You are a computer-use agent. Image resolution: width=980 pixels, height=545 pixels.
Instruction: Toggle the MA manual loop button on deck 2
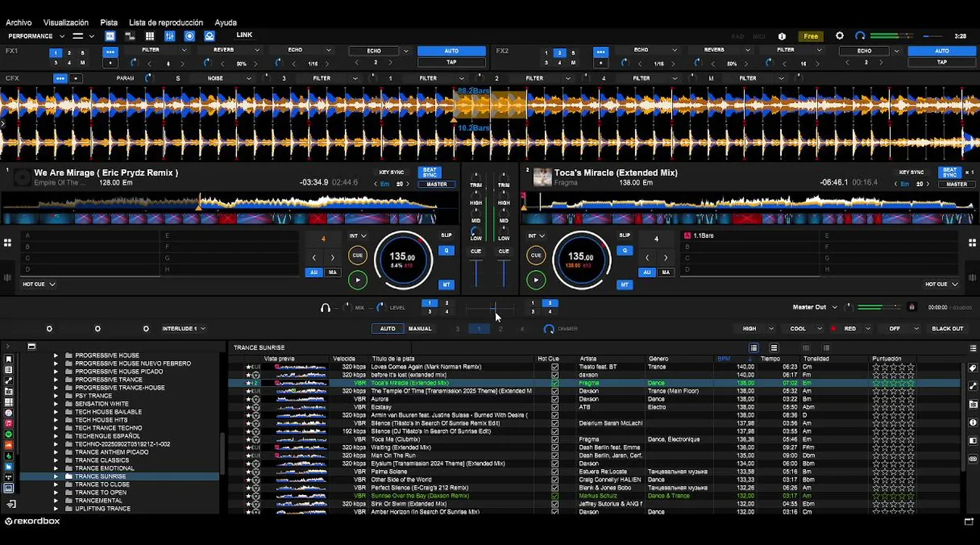coord(665,272)
